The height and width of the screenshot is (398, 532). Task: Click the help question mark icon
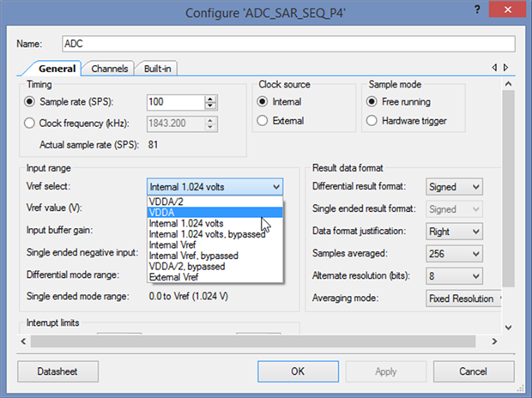pyautogui.click(x=477, y=9)
